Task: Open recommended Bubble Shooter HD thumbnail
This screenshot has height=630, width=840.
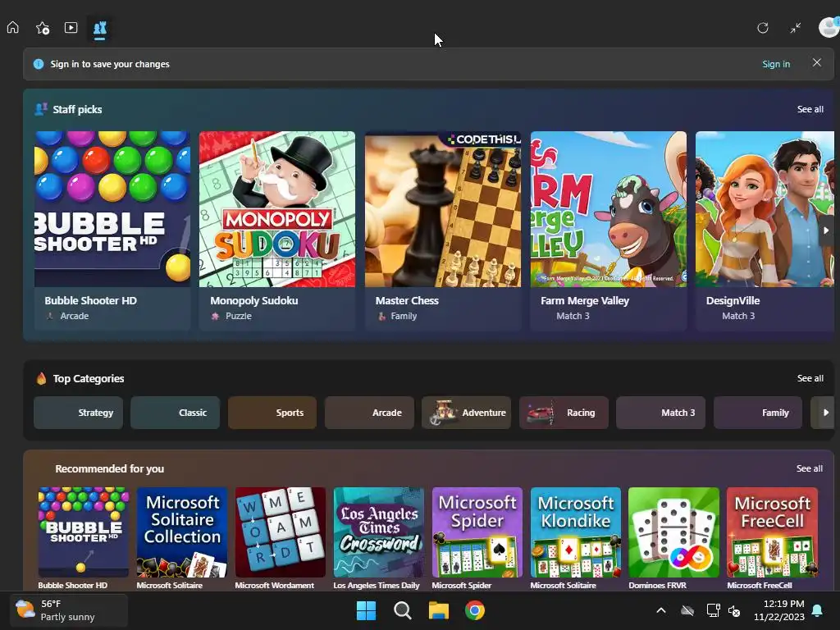Action: click(84, 532)
